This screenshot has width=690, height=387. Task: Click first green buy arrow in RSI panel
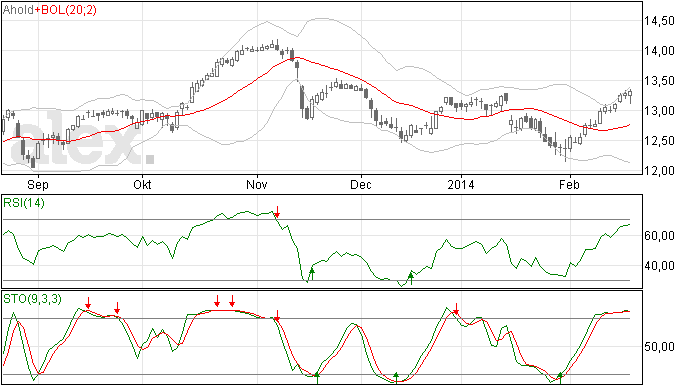tap(312, 274)
